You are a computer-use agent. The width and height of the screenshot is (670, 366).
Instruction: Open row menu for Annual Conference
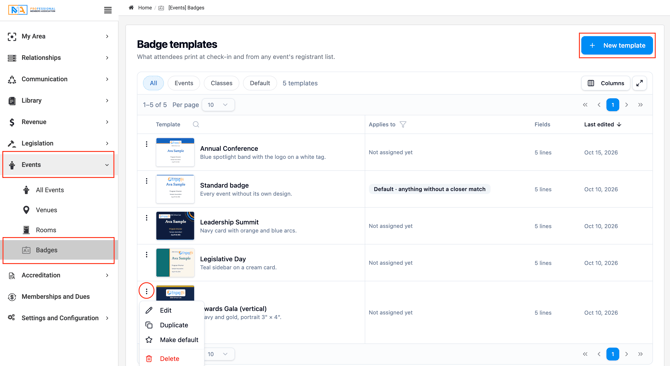pos(147,144)
